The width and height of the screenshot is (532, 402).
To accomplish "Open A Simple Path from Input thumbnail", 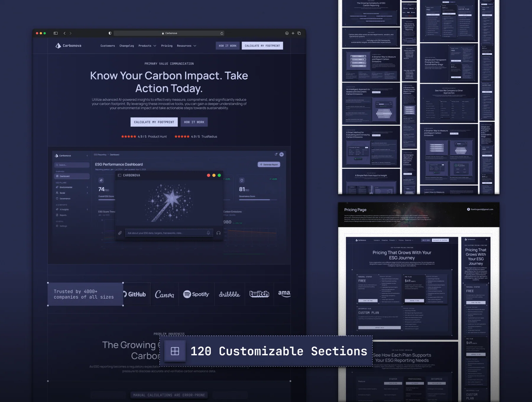I will (x=371, y=181).
